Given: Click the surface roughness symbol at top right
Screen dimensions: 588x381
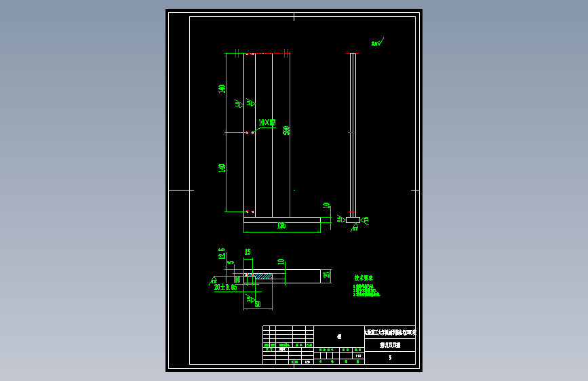Looking at the screenshot, I should coord(377,42).
